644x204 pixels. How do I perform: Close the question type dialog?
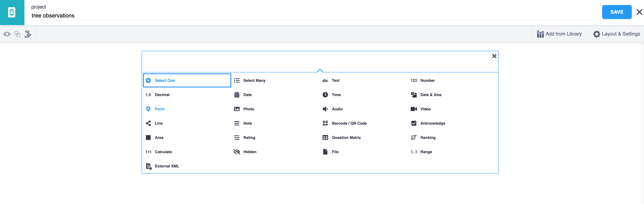pyautogui.click(x=495, y=56)
